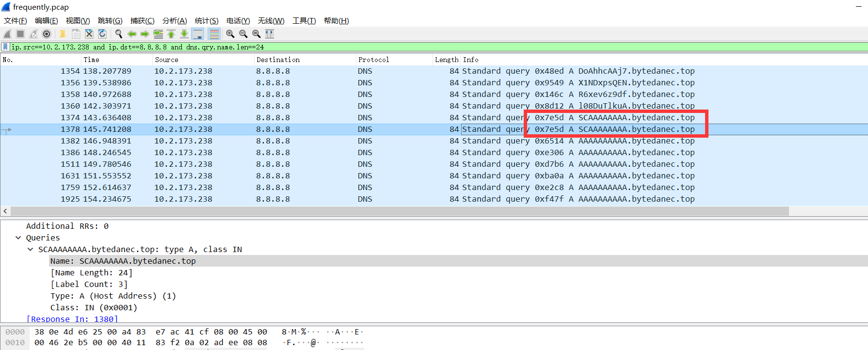
Task: Select the Name: SCAAAAAAAA.bytedanec.top field
Action: tap(458, 261)
